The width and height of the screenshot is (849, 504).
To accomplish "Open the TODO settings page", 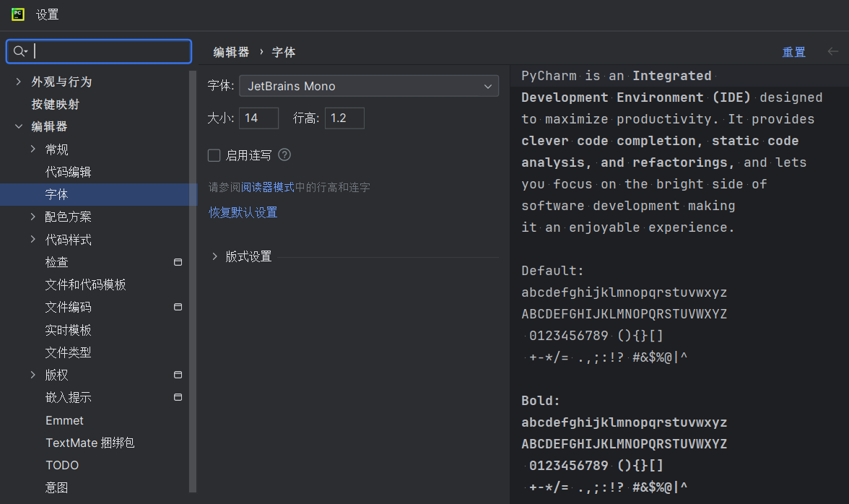I will [62, 465].
